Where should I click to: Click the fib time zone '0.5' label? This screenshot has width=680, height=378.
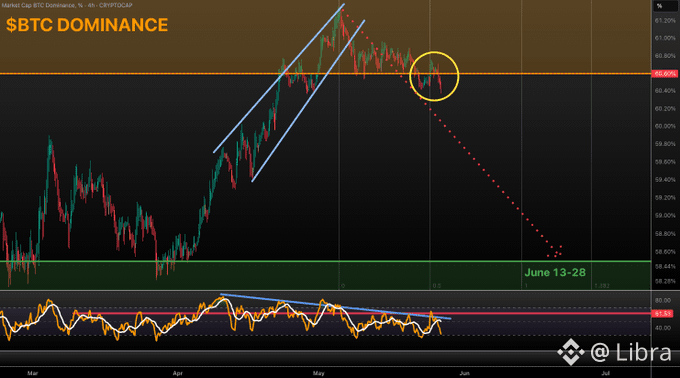(437, 286)
